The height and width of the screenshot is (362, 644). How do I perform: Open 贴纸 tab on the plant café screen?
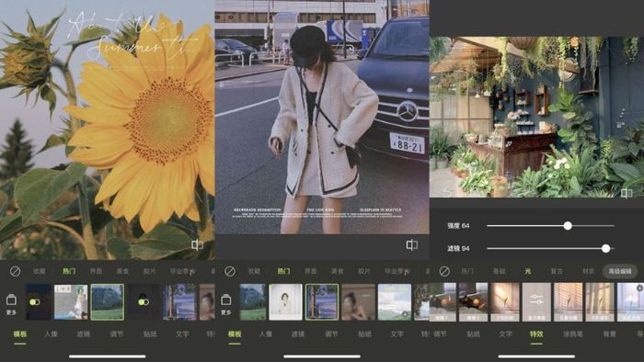(473, 334)
